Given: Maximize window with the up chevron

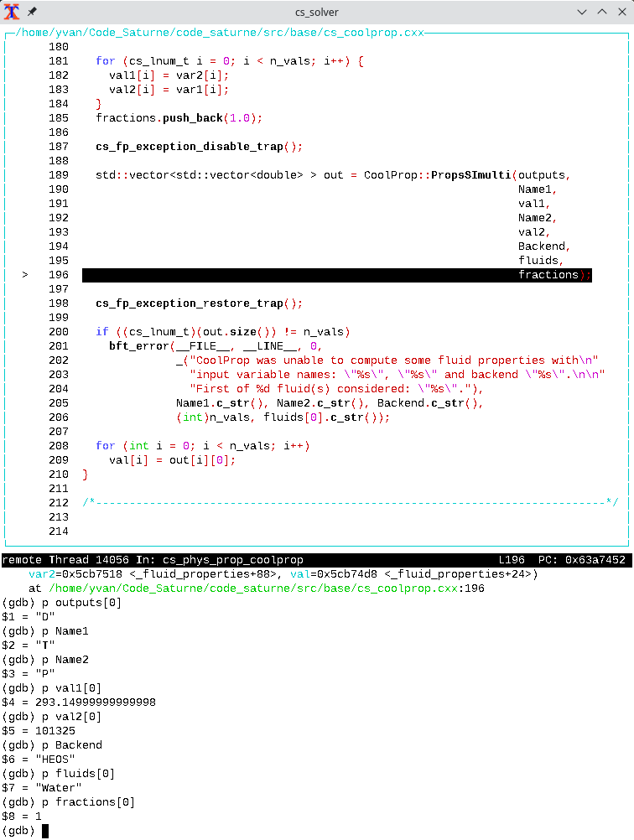Looking at the screenshot, I should pos(601,12).
